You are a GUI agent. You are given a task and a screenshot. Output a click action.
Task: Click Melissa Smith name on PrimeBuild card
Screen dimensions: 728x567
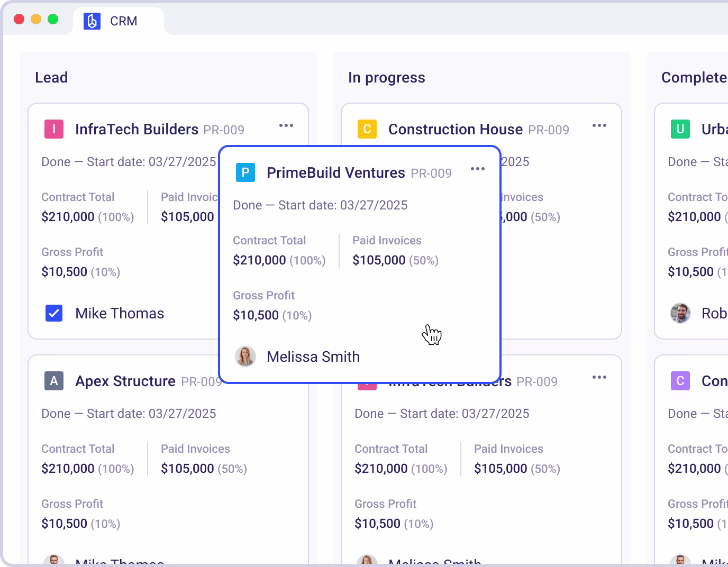click(313, 357)
